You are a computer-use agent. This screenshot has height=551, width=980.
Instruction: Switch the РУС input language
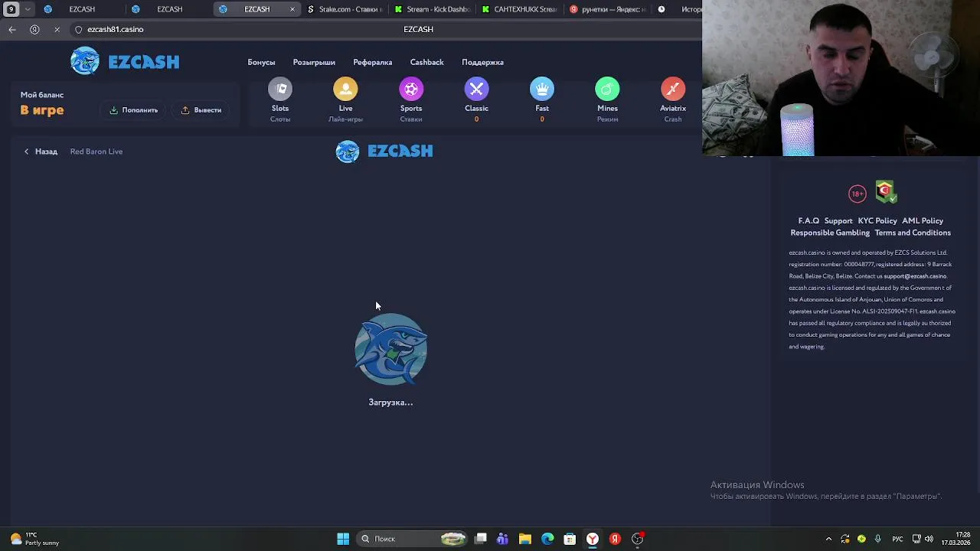(898, 539)
